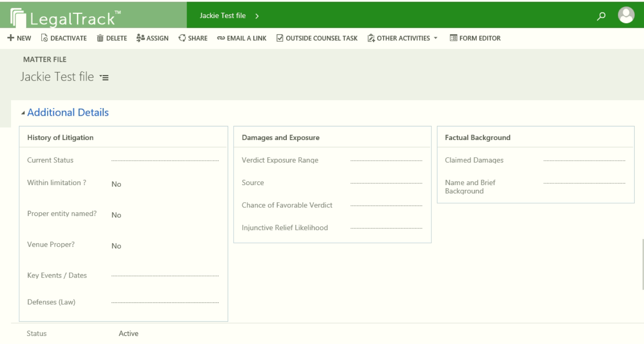
Task: Toggle the Within limitation value
Action: 116,184
